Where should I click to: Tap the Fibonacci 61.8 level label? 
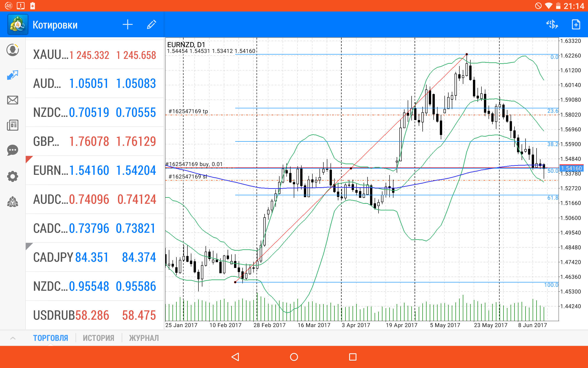tap(553, 198)
